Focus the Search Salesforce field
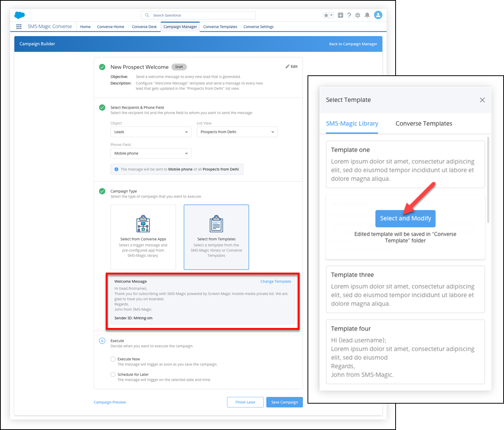Viewport: 504px width, 430px height. point(198,15)
